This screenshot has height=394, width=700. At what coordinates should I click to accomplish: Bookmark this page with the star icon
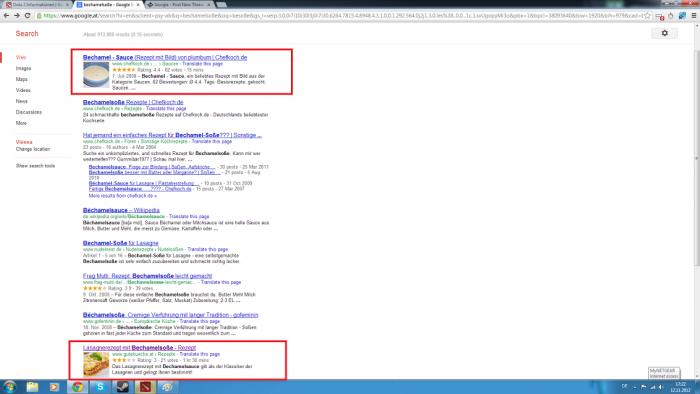pos(647,16)
